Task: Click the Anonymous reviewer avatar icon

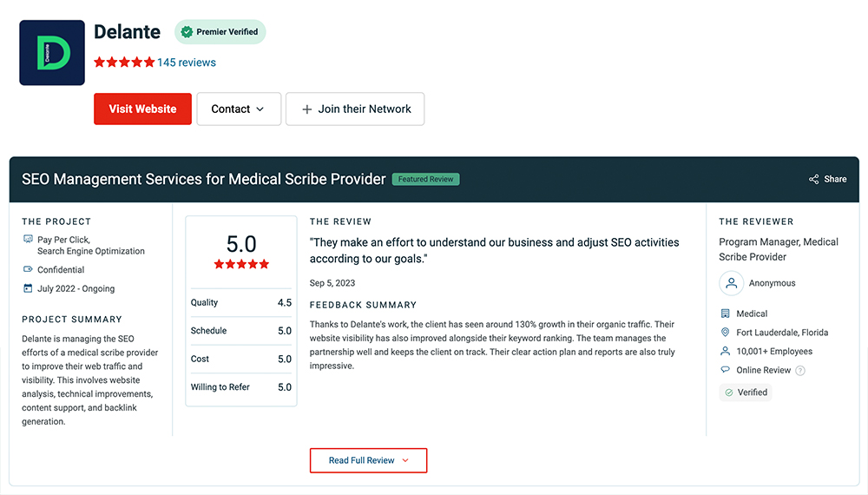Action: click(731, 283)
